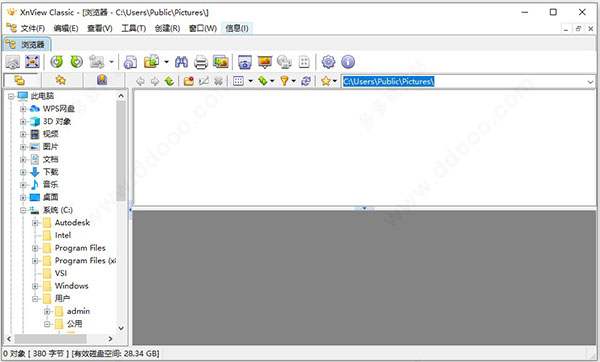Open the 信息(I) menu
Screen dimensions: 600x362
(236, 28)
